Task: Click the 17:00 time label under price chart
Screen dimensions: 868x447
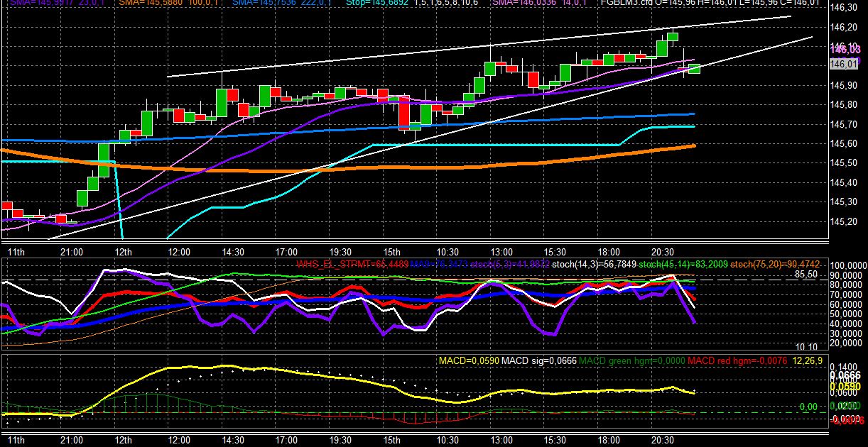Action: click(286, 251)
